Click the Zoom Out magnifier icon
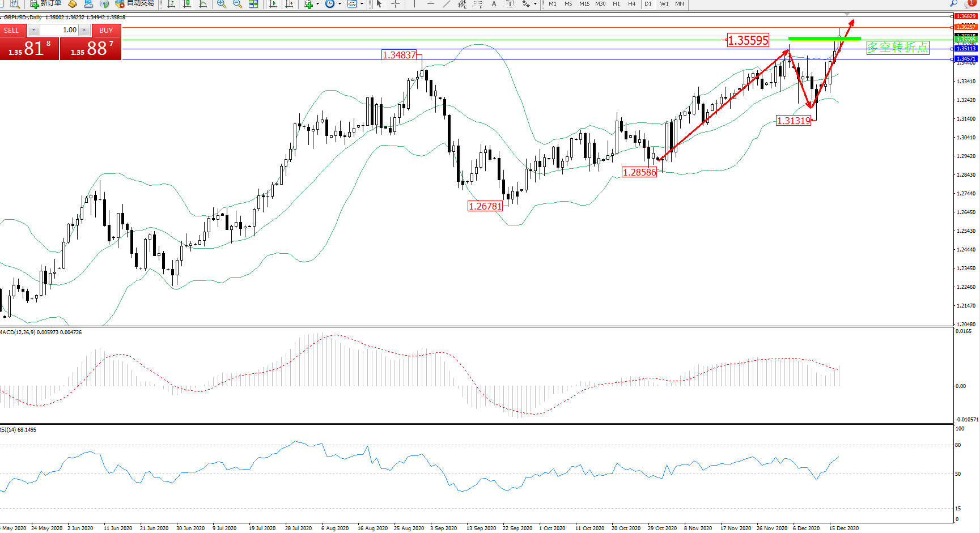 point(237,4)
